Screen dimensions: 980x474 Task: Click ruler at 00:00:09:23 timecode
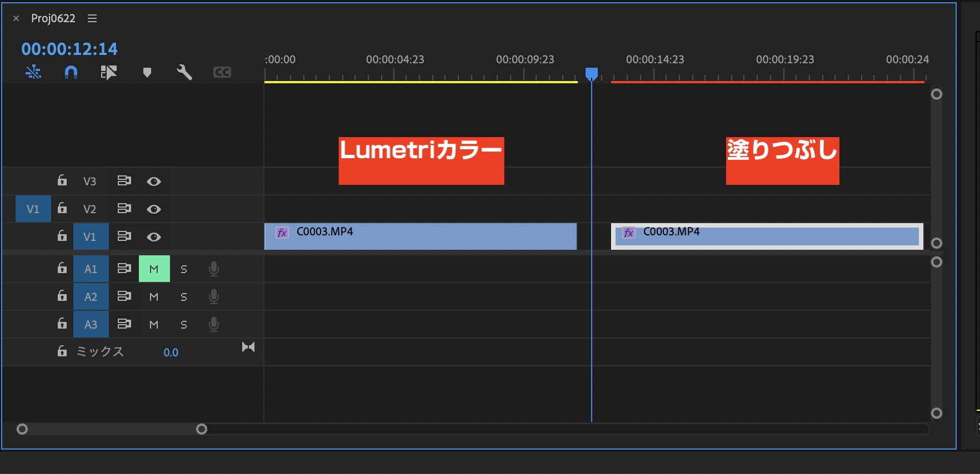click(x=525, y=59)
